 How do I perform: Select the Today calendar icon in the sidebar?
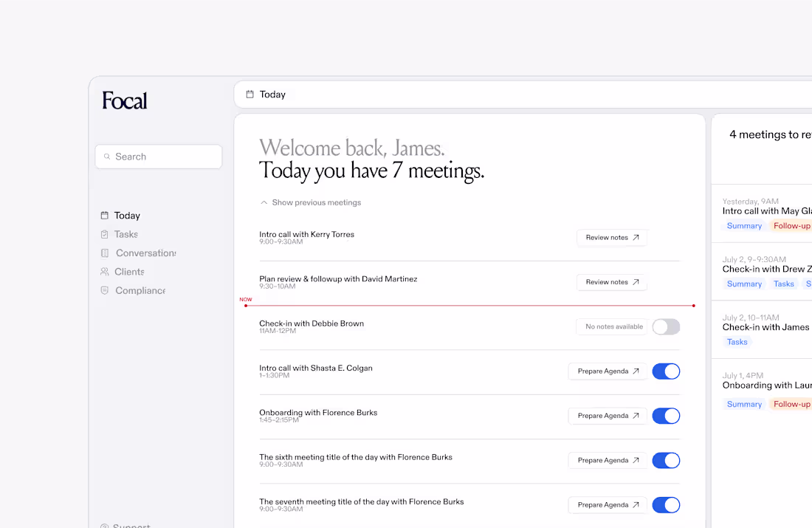103,215
